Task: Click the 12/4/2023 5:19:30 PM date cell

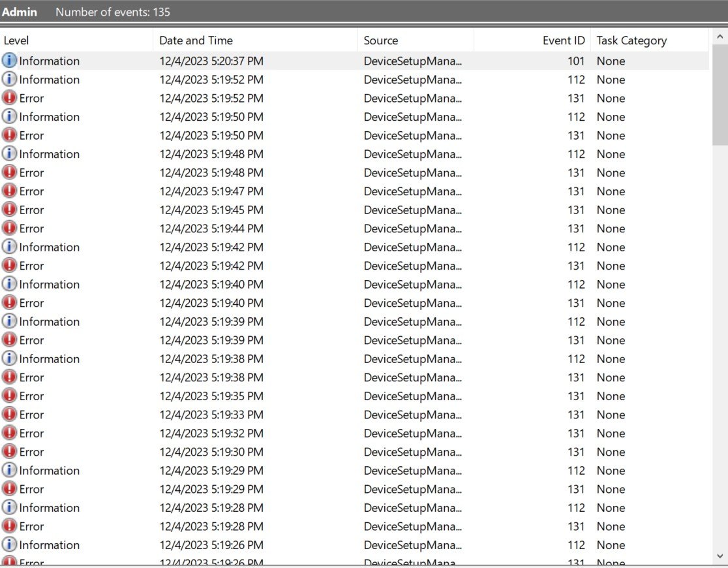Action: [x=211, y=452]
